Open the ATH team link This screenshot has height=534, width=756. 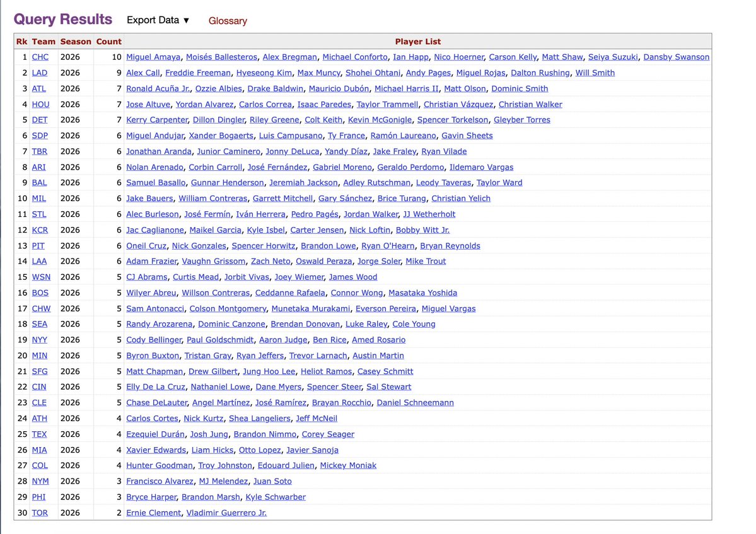[40, 419]
